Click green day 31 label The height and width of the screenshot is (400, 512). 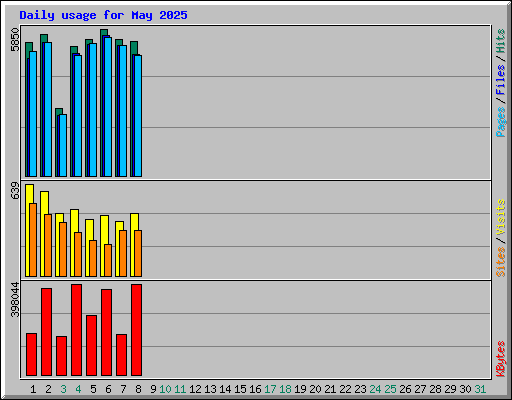pos(480,389)
